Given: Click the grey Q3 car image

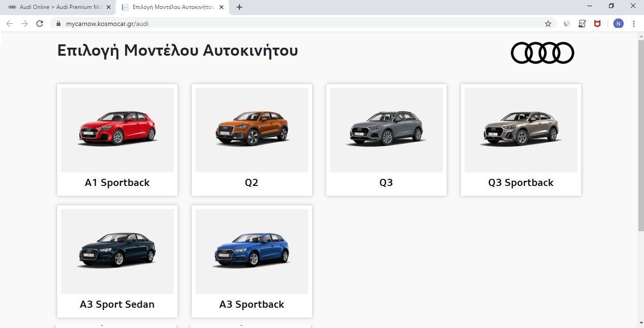Looking at the screenshot, I should pos(386,128).
